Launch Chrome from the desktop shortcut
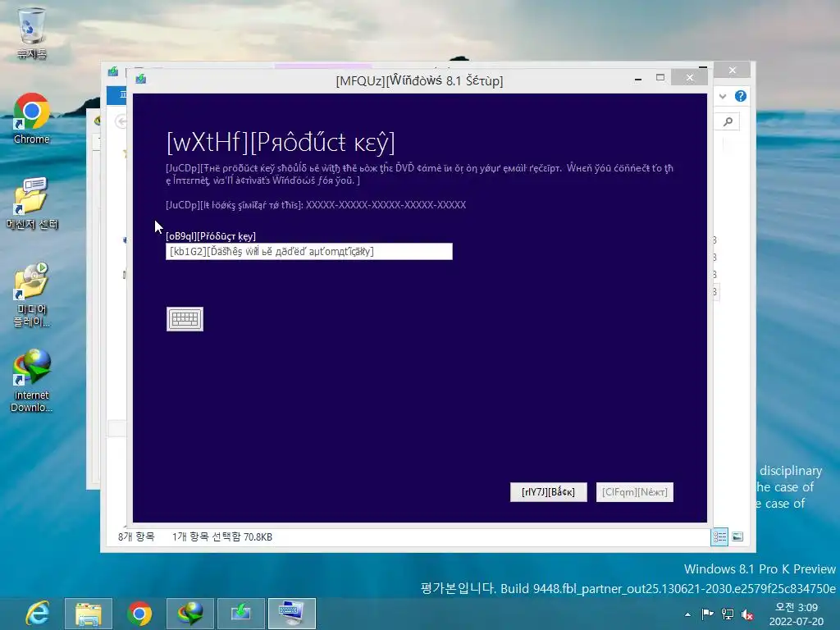 32,118
